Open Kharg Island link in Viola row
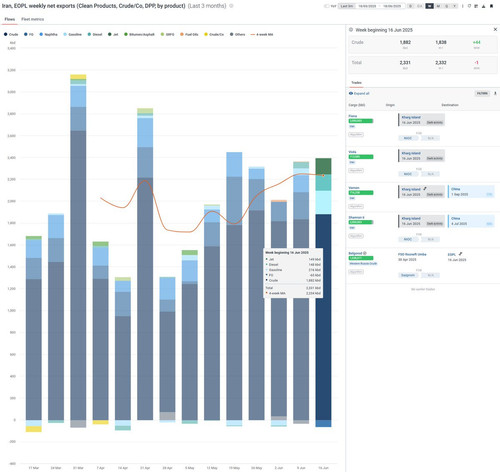 [x=411, y=153]
